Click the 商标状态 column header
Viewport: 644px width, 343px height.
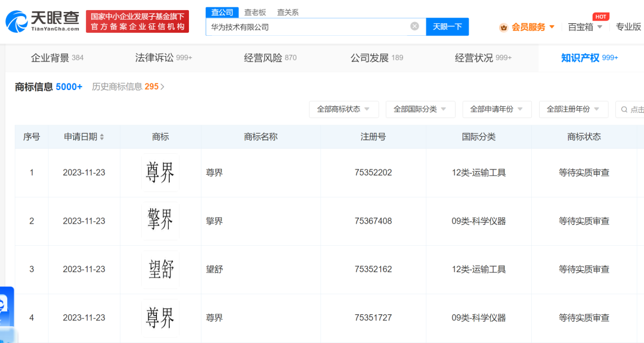click(584, 137)
